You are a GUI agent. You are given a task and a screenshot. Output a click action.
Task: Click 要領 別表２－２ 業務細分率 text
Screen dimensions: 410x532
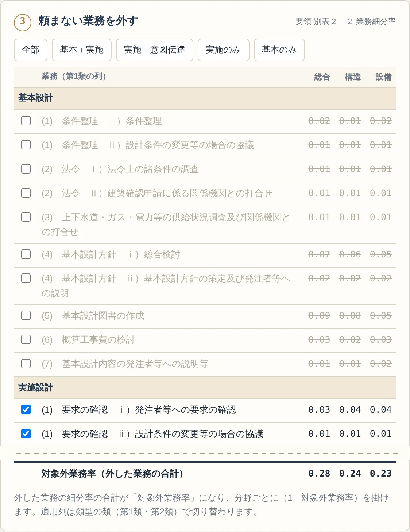tap(345, 22)
